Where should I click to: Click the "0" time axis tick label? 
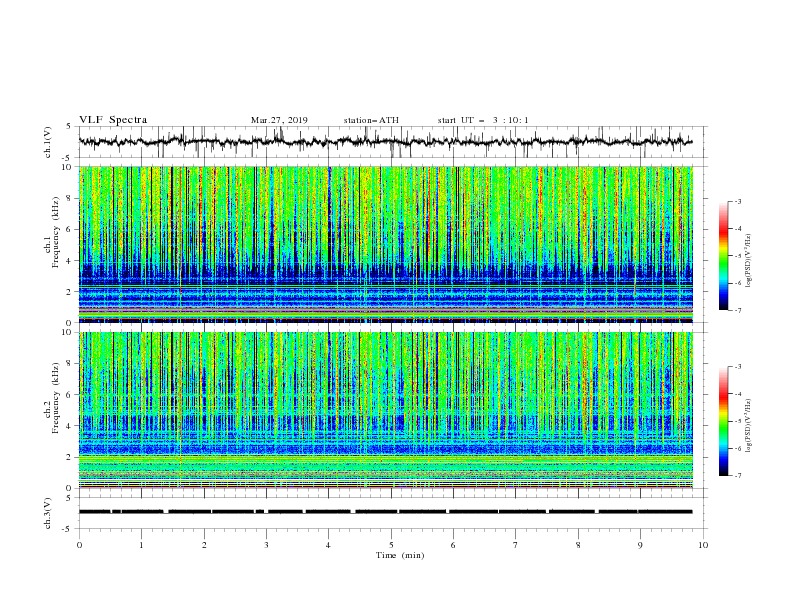coord(79,545)
